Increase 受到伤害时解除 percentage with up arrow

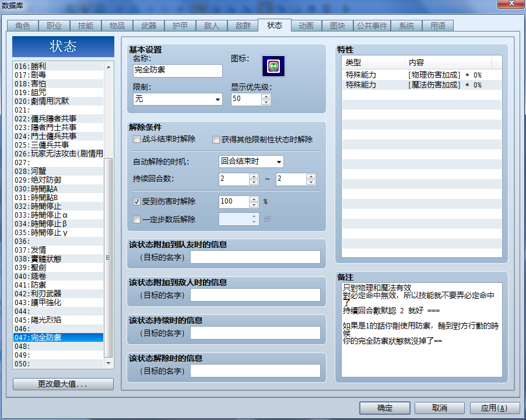click(254, 199)
